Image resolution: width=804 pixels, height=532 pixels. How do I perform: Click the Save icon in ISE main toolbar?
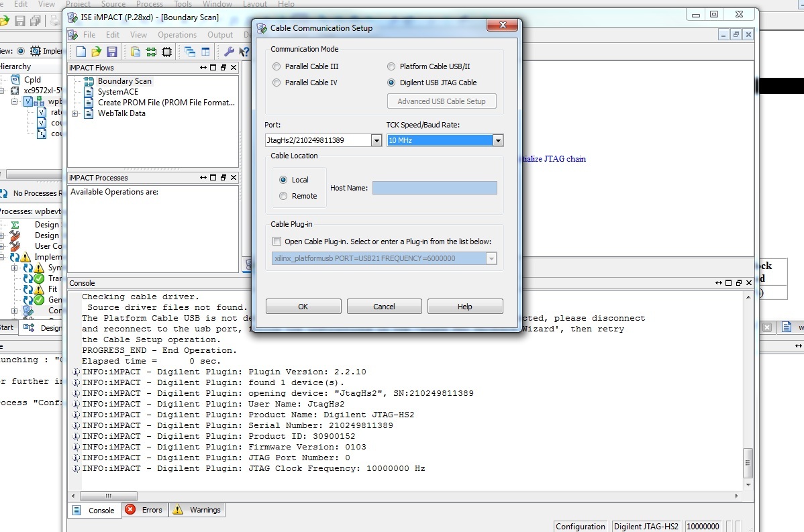click(20, 21)
